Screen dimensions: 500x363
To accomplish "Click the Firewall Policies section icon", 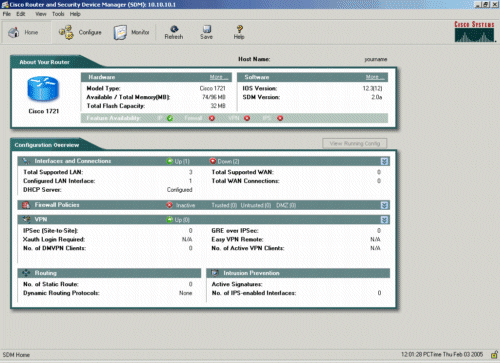I will (x=26, y=205).
